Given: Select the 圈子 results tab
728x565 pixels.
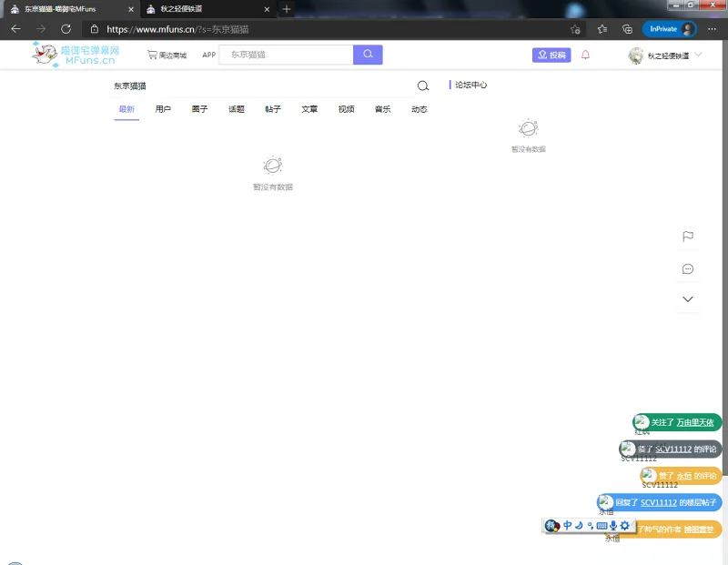Looking at the screenshot, I should tap(199, 109).
